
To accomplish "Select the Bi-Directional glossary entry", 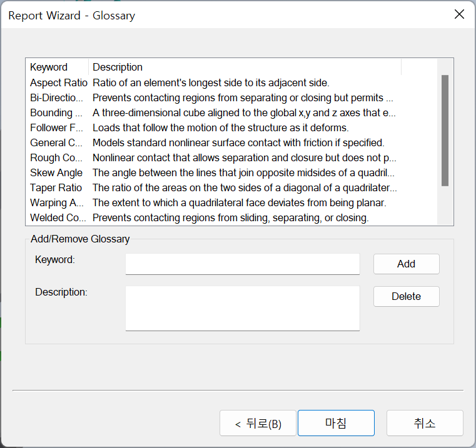I will click(56, 97).
